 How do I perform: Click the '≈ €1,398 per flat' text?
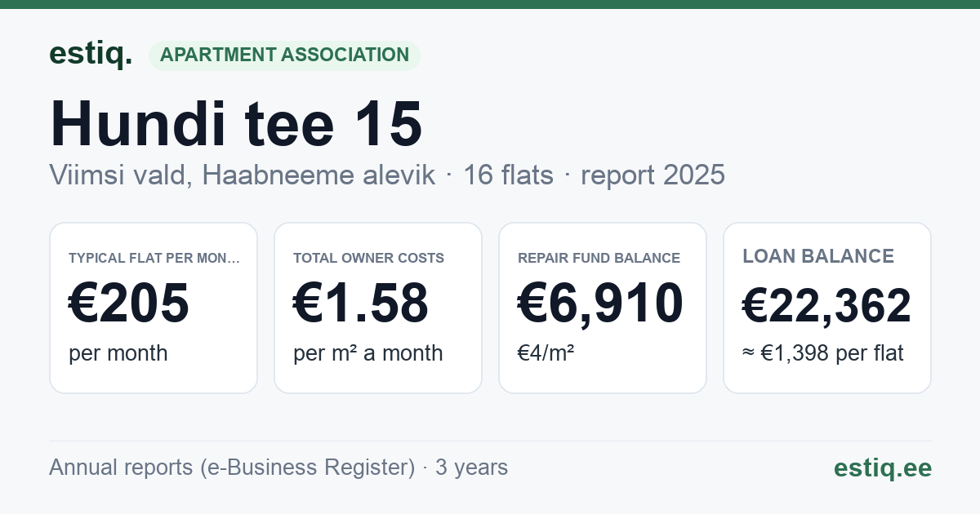[823, 353]
